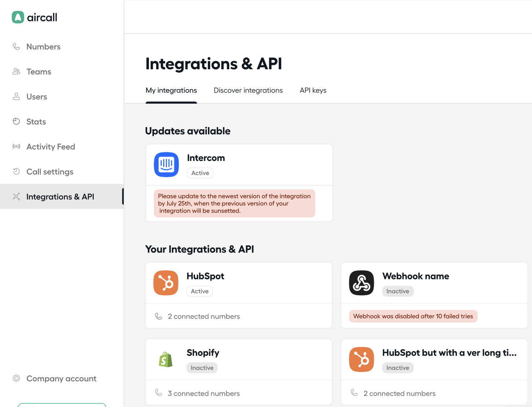Click the Inactive badge on Webhook name

pyautogui.click(x=398, y=291)
